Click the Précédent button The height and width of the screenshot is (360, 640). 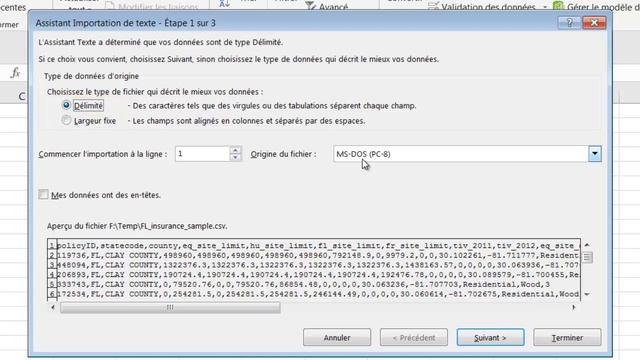(413, 338)
